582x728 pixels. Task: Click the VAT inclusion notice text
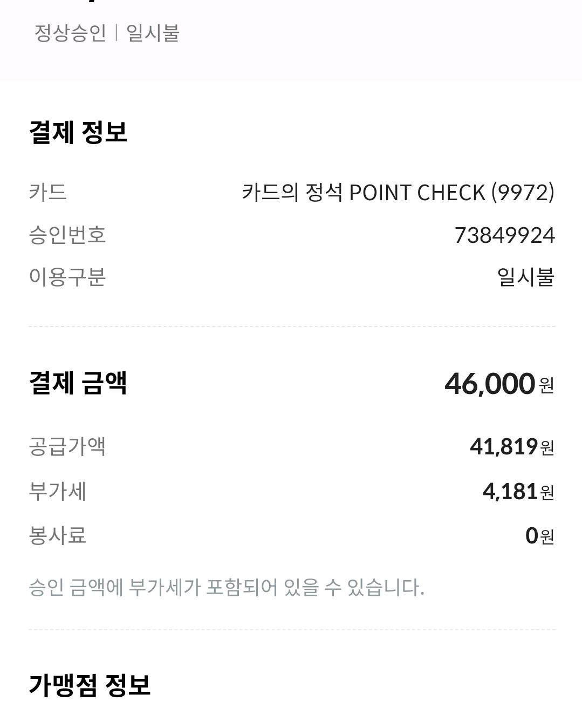coord(227,587)
